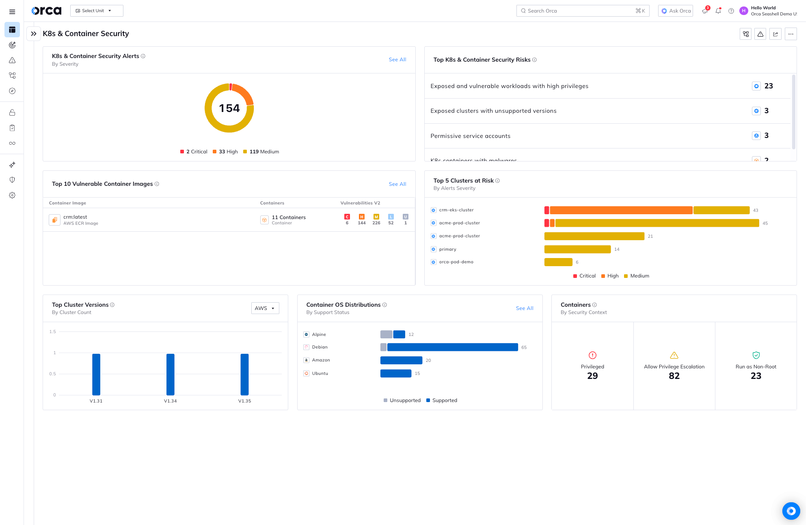This screenshot has width=812, height=525.
Task: Click See All for Security Alerts
Action: [x=397, y=60]
